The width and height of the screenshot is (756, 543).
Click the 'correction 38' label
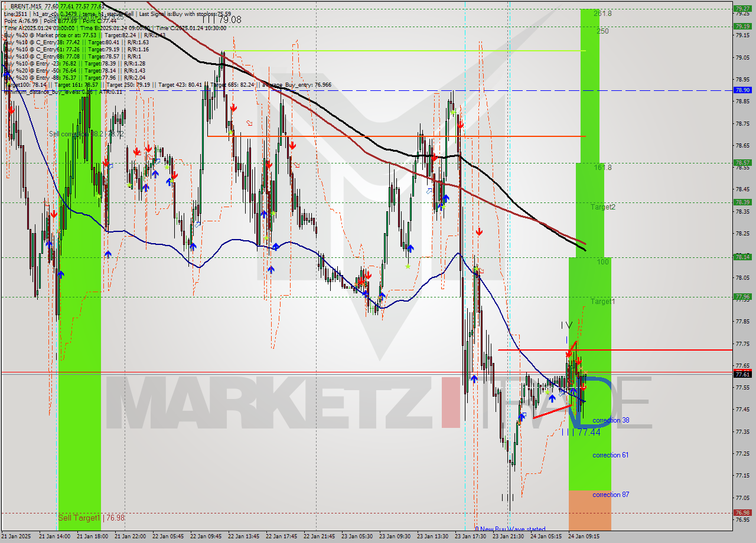click(611, 420)
